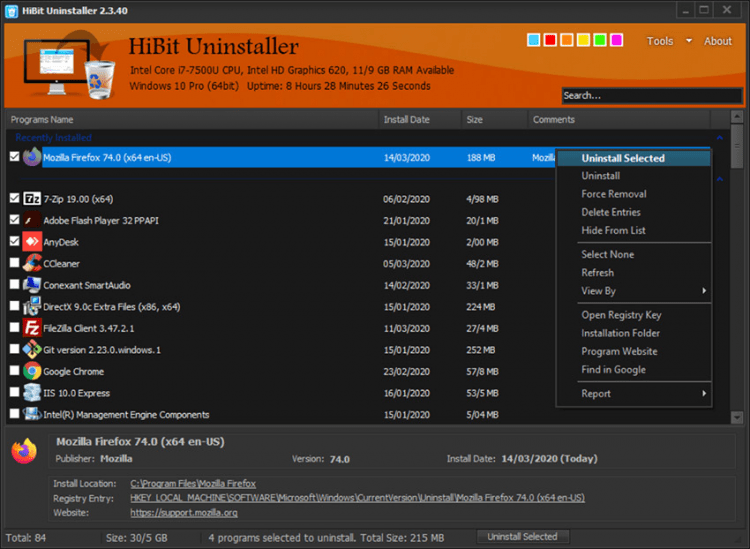Image resolution: width=750 pixels, height=549 pixels.
Task: Open the Tools menu
Action: [x=660, y=41]
